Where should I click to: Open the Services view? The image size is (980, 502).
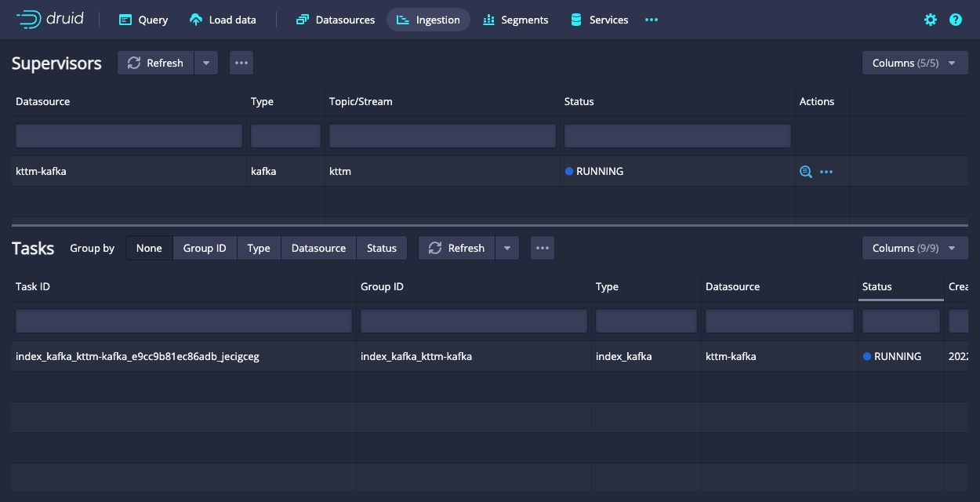599,19
